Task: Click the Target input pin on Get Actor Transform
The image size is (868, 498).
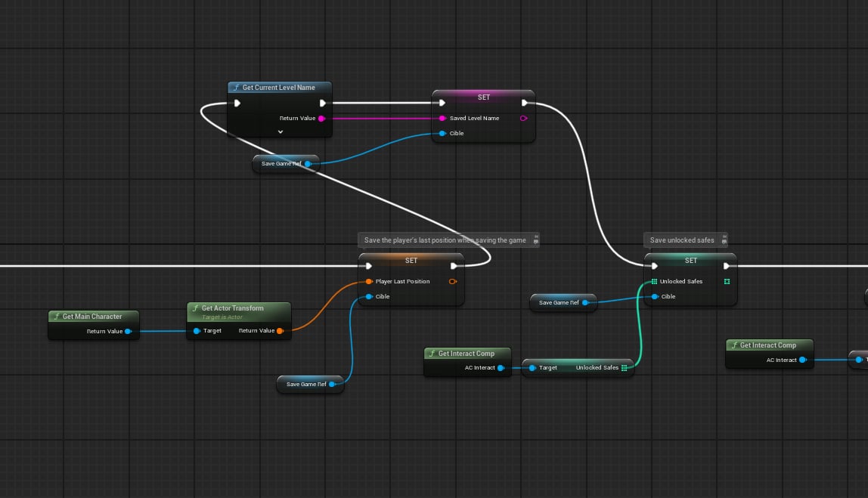Action: (197, 331)
